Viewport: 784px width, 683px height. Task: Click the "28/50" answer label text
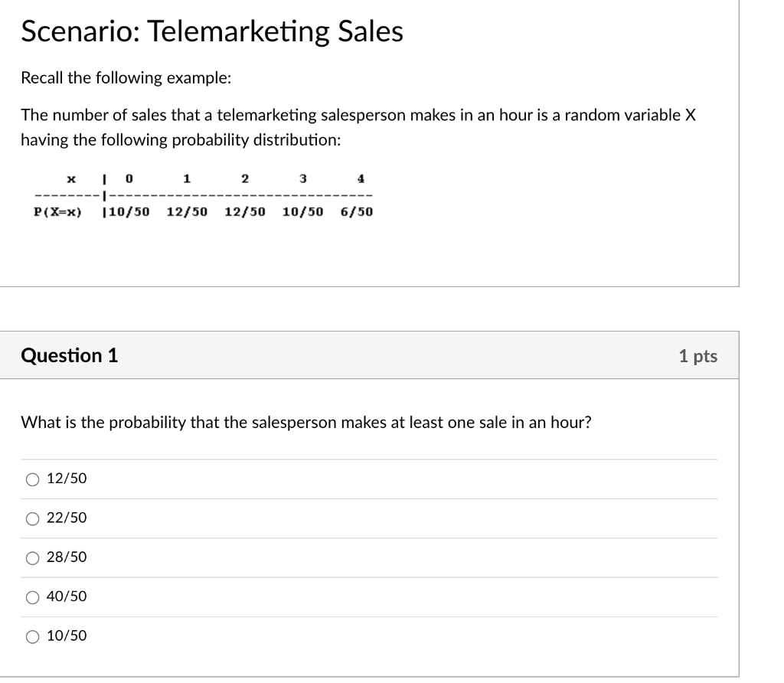pos(67,557)
